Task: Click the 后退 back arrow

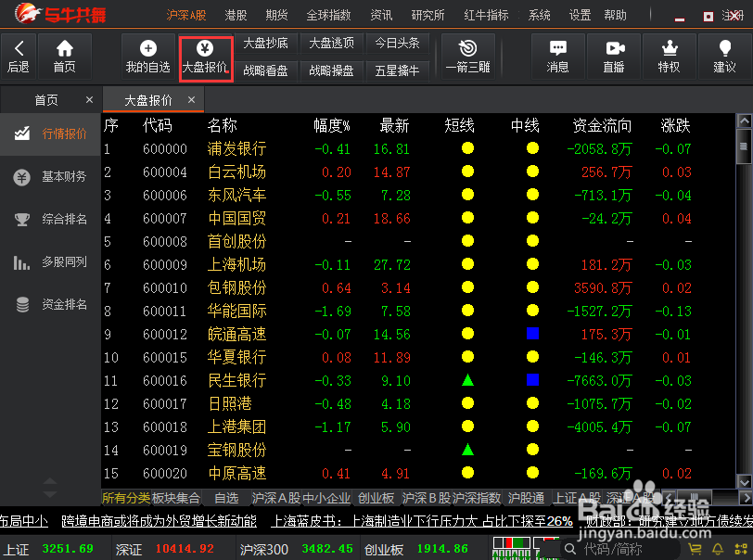Action: click(19, 57)
